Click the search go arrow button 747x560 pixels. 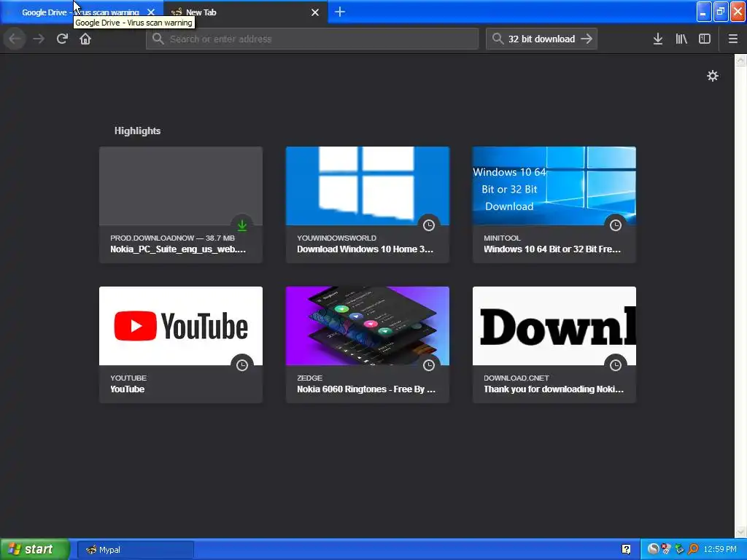[587, 39]
